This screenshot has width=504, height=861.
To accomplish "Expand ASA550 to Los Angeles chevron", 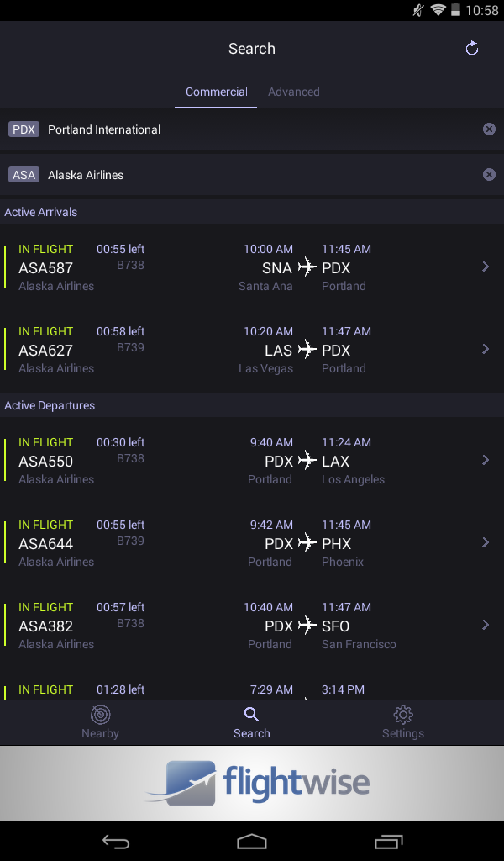I will 486,460.
